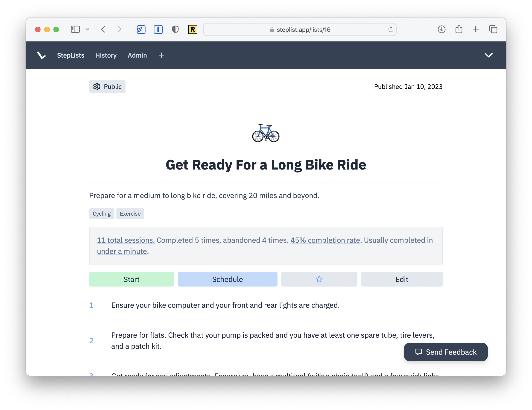
Task: Open the dropdown arrow beside the sidebar button
Action: click(x=88, y=29)
